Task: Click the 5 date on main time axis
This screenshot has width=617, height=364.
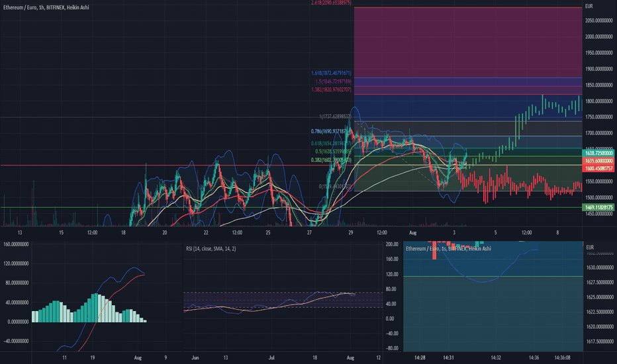Action: point(495,232)
